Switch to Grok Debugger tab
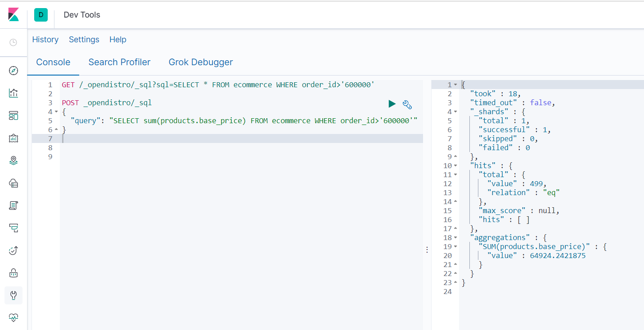This screenshot has width=644, height=330. (201, 62)
